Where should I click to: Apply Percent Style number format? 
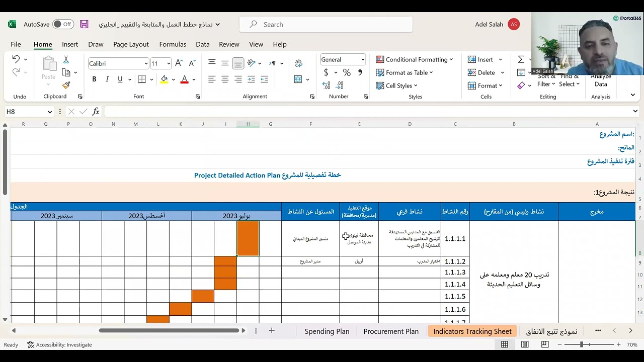347,73
